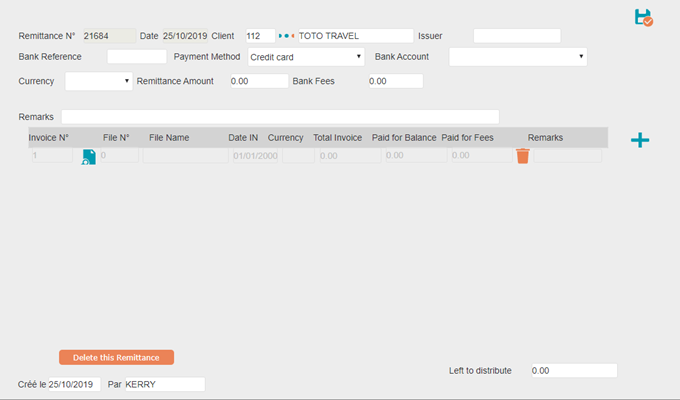Click the save remittance disk icon
This screenshot has height=400, width=680.
click(644, 18)
